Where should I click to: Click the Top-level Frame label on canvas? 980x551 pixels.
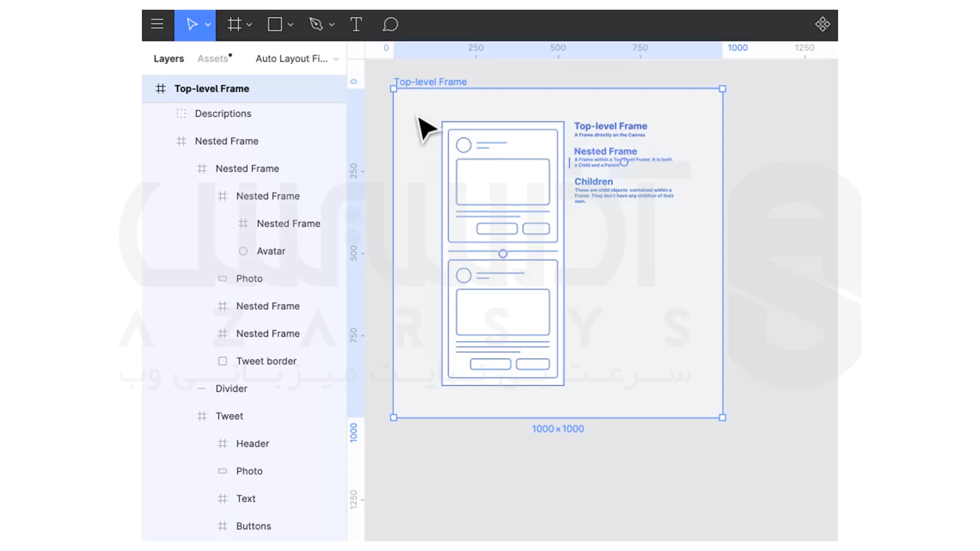(x=430, y=82)
